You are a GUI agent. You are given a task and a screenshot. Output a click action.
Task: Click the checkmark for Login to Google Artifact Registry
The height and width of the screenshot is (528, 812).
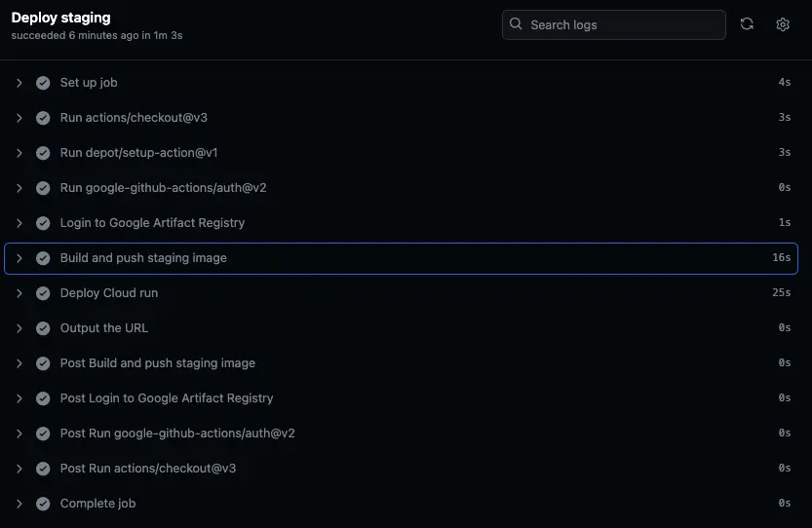pyautogui.click(x=43, y=223)
